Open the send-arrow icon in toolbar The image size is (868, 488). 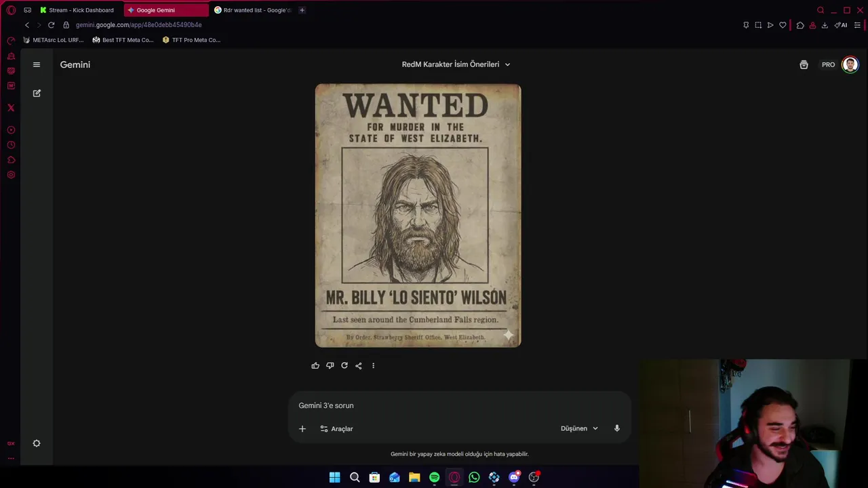[x=770, y=25]
